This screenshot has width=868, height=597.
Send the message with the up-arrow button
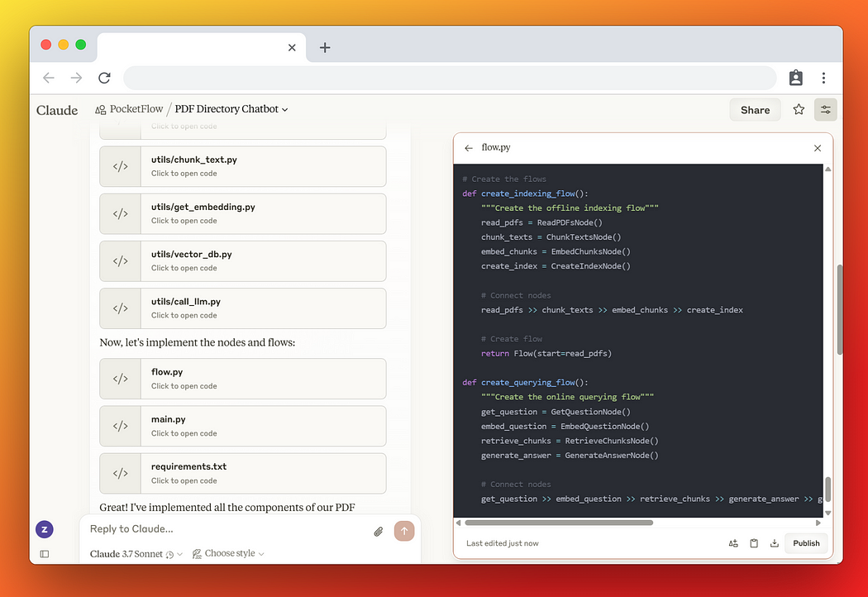[x=404, y=532]
